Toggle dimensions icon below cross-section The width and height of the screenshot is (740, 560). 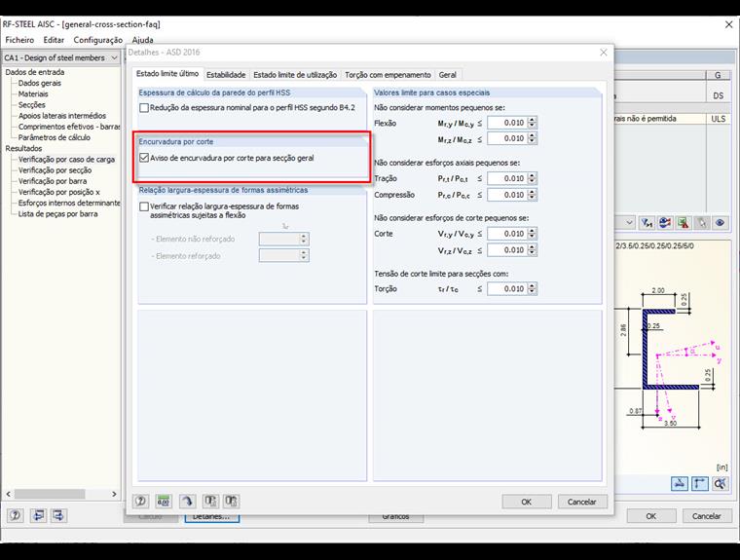pyautogui.click(x=700, y=483)
